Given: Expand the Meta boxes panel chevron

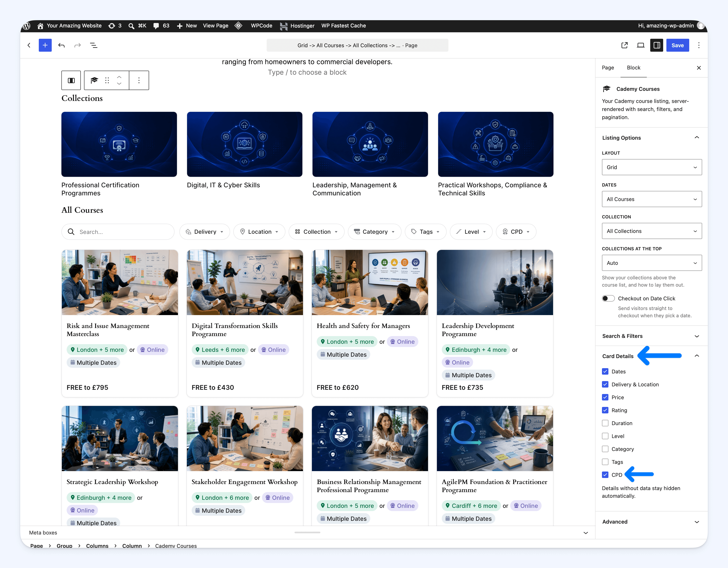Looking at the screenshot, I should [586, 533].
